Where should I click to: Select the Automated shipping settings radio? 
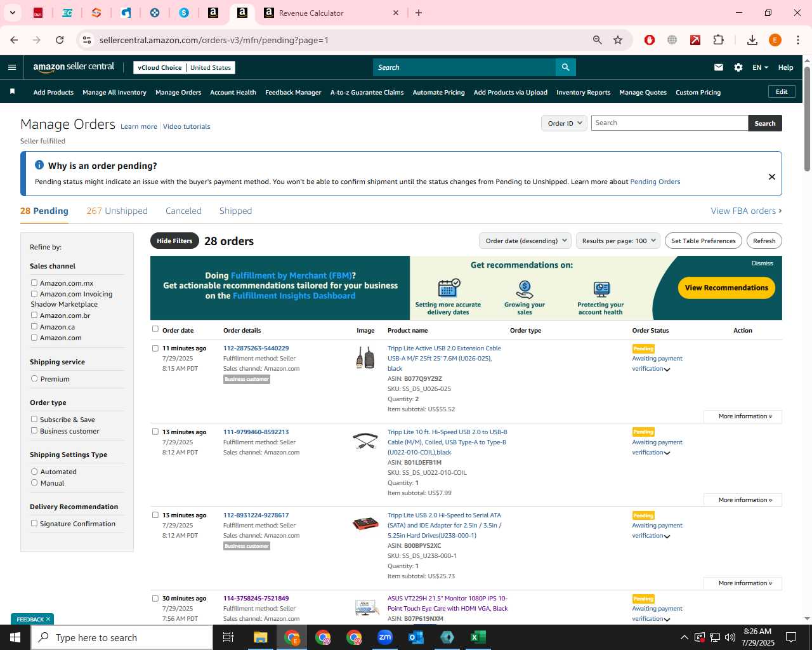pyautogui.click(x=34, y=472)
